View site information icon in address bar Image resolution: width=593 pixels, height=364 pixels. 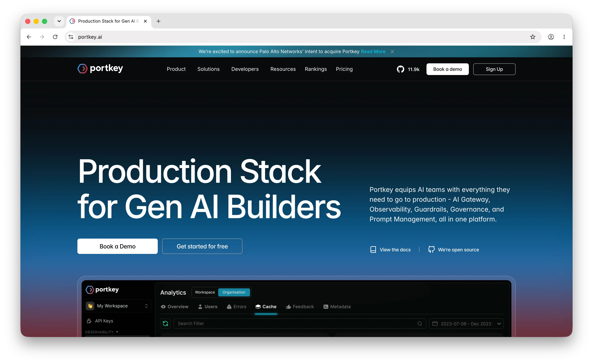click(71, 37)
